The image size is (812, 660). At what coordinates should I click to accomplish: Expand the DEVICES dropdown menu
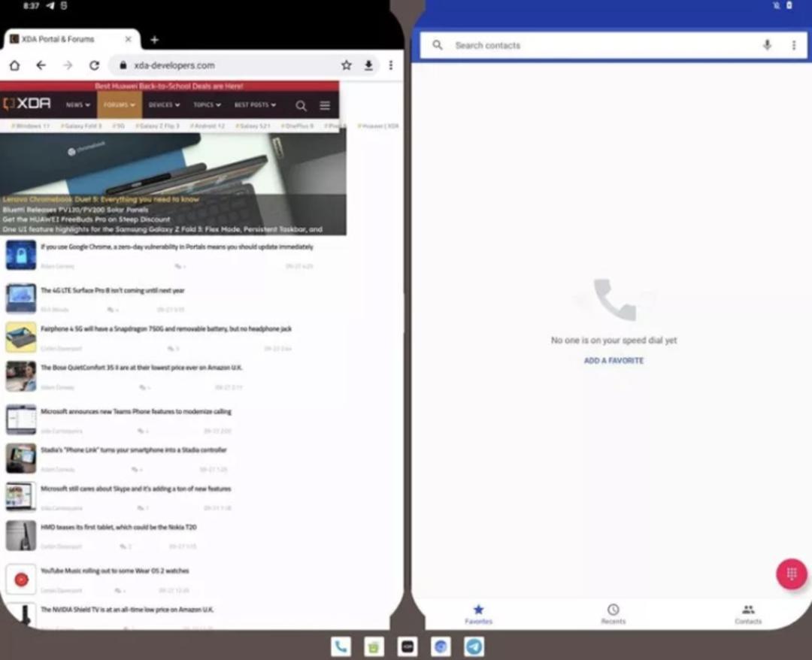164,105
